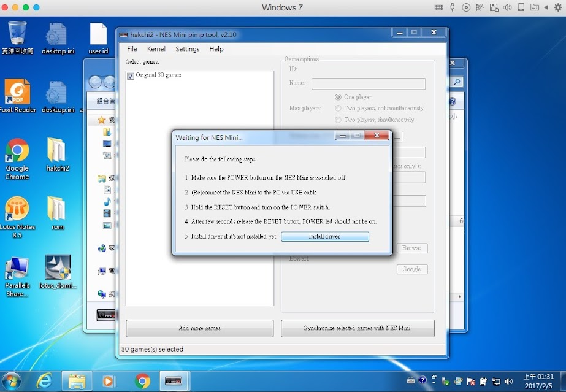
Task: Switch to hakchi2 taskbar button
Action: coord(174,381)
